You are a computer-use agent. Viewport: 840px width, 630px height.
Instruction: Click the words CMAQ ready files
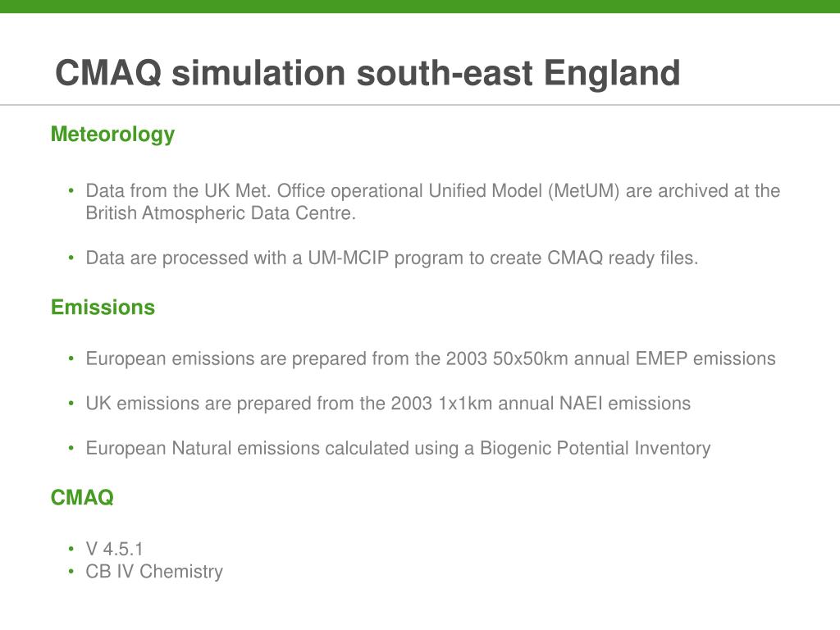[623, 258]
